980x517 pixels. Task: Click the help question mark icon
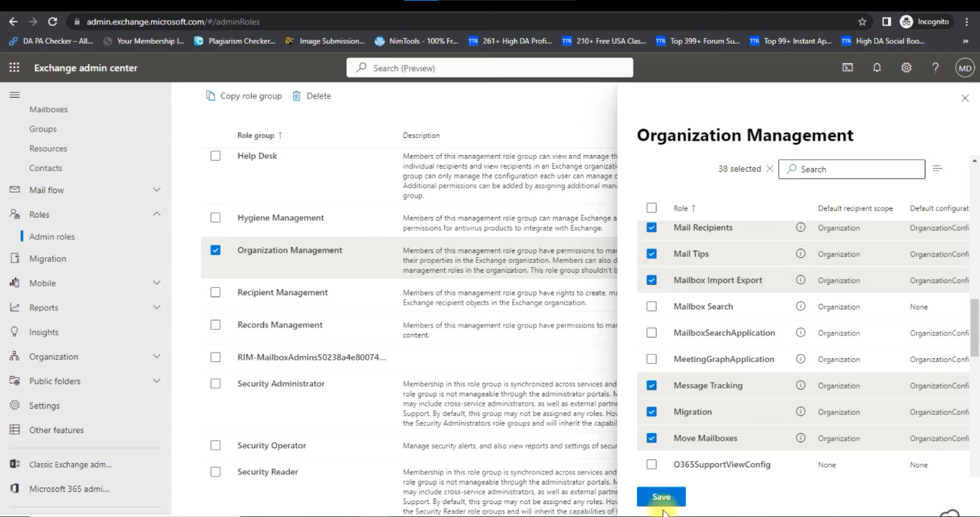(936, 67)
